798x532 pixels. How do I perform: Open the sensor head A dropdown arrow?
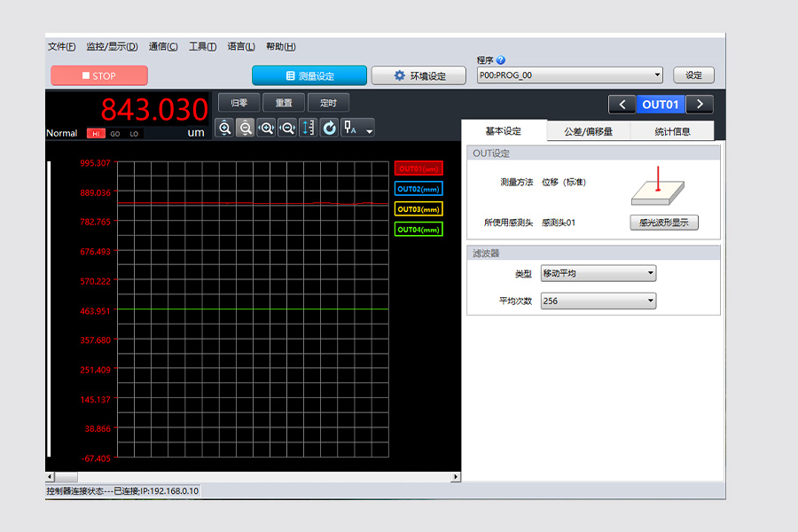(x=369, y=131)
